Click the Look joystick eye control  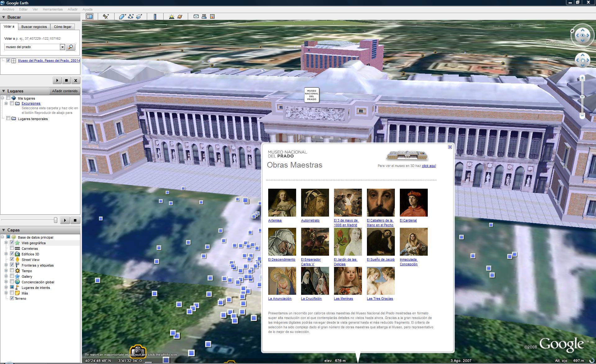(x=583, y=35)
